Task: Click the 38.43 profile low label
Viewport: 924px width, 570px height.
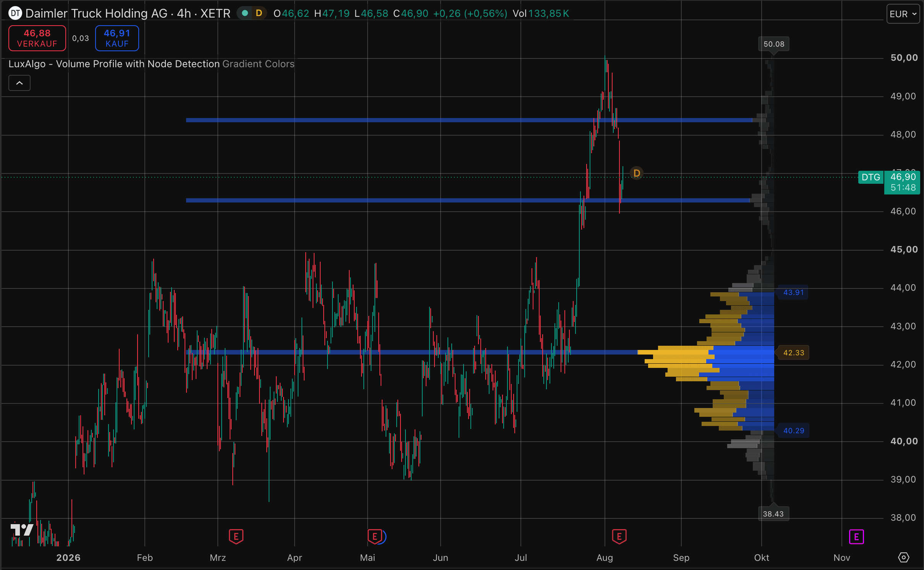Action: 773,514
